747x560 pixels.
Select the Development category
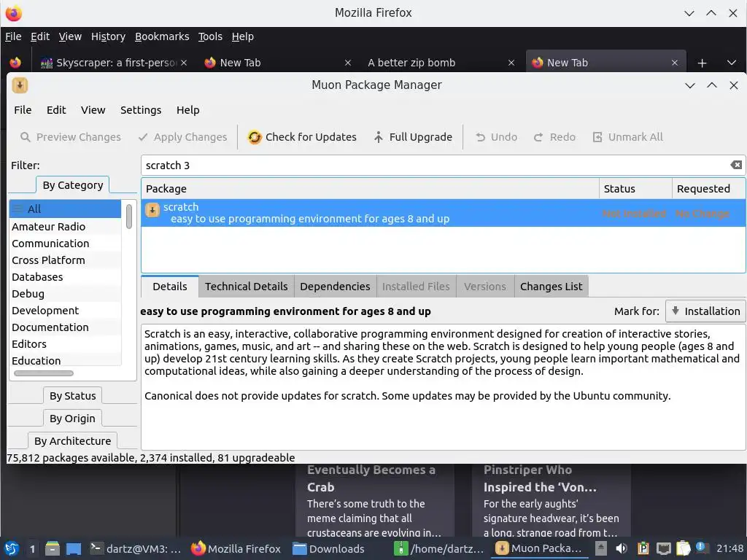(x=65, y=311)
